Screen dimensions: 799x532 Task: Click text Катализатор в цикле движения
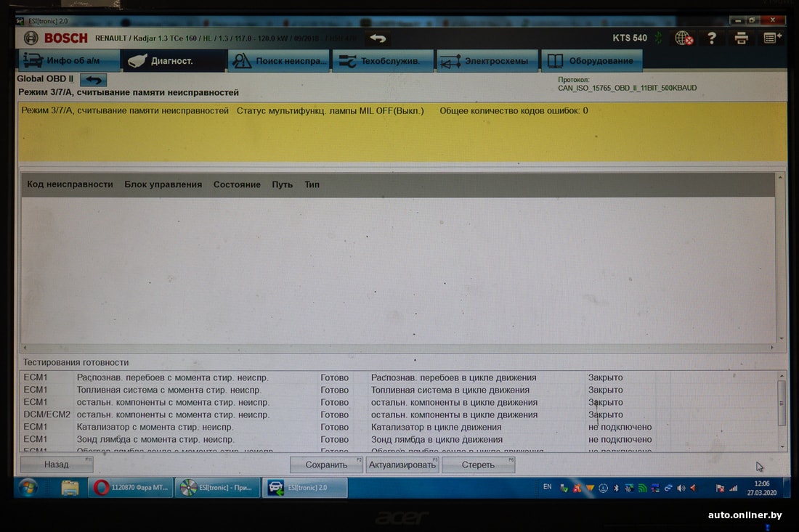click(437, 427)
